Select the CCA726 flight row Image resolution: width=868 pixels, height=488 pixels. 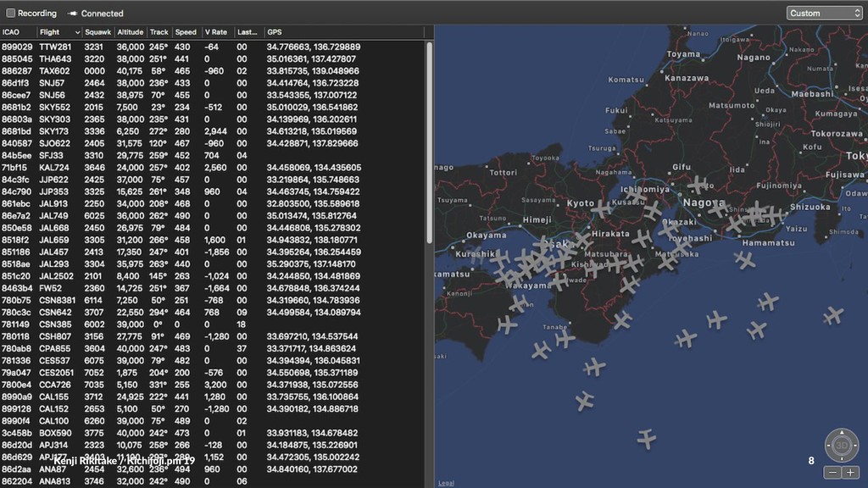[x=213, y=385]
